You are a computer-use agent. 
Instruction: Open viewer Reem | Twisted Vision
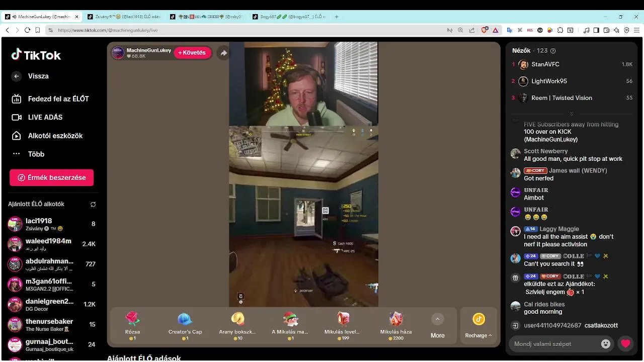(x=573, y=98)
